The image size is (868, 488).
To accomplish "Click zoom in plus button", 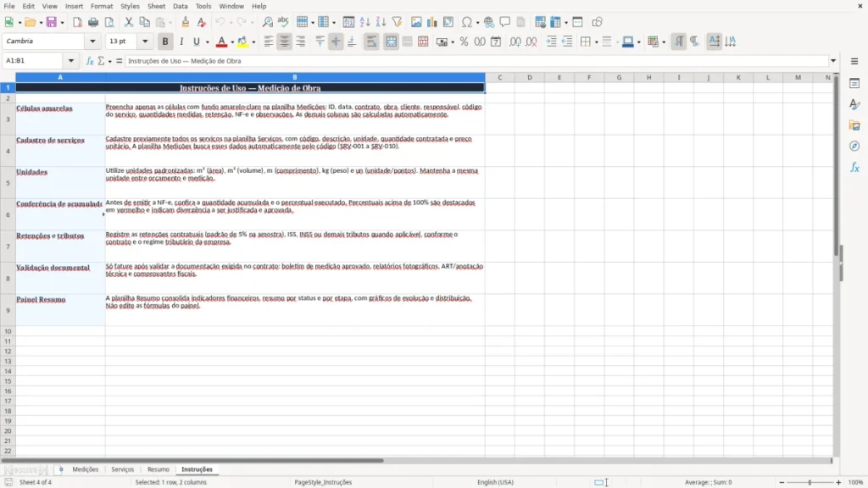I will pyautogui.click(x=838, y=482).
